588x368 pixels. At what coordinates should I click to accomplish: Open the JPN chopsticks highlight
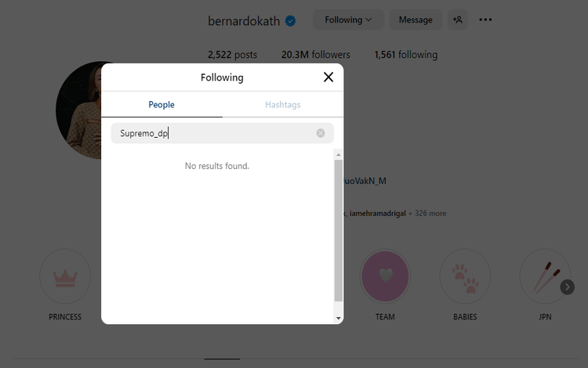(544, 276)
